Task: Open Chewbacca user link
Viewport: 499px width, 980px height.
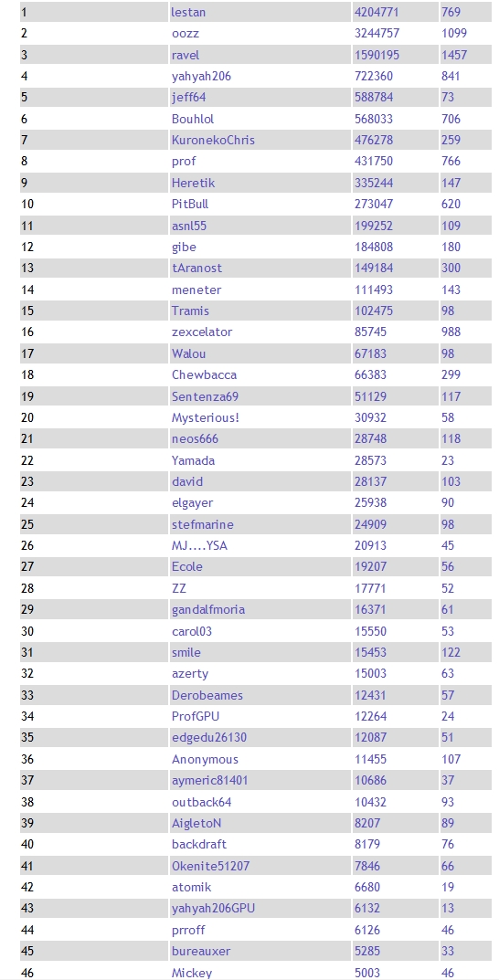Action: click(204, 375)
